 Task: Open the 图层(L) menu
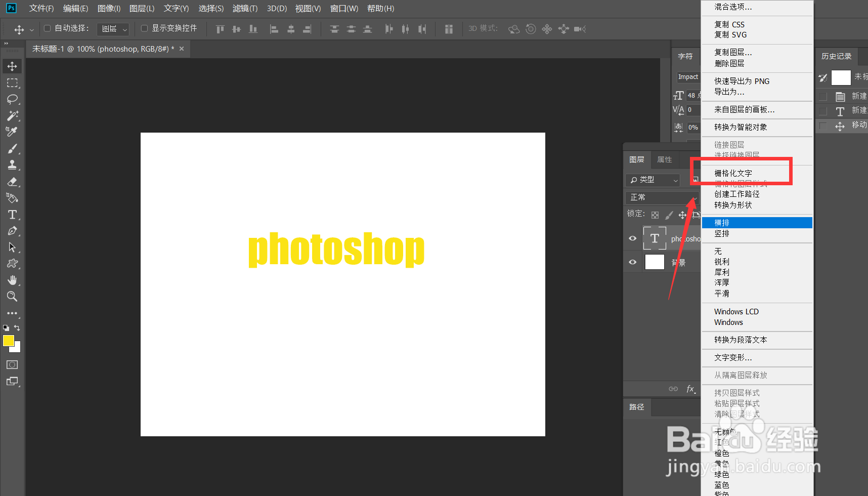[142, 9]
